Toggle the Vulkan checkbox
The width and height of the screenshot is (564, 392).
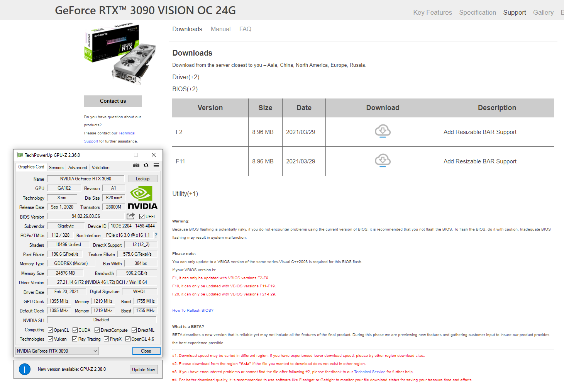pyautogui.click(x=50, y=339)
